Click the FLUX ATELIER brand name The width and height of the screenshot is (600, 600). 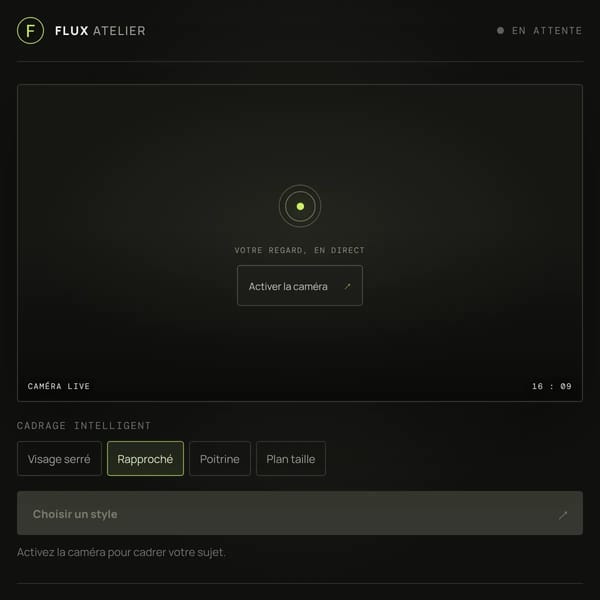pos(100,31)
